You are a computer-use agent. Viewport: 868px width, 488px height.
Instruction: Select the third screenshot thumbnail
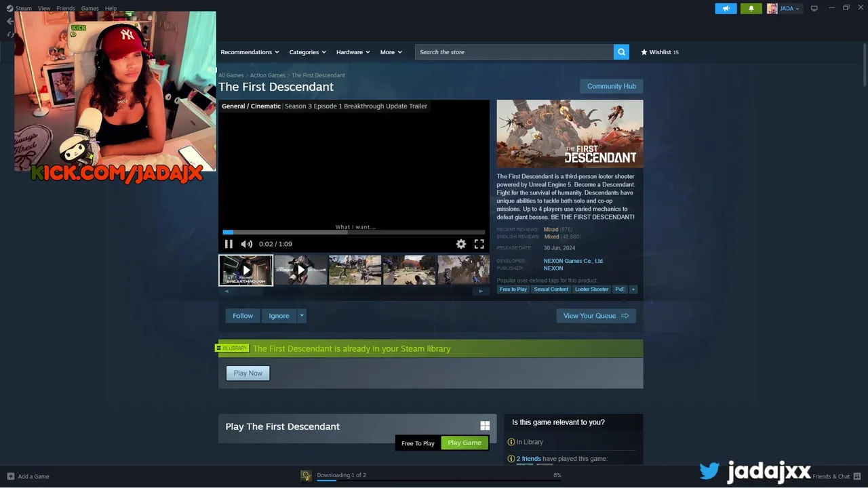(355, 270)
